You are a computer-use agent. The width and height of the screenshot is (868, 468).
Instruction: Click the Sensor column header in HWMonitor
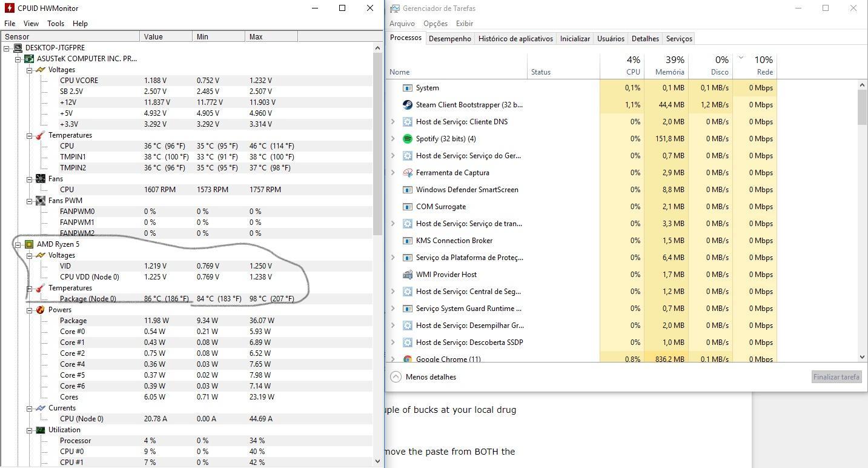pos(70,37)
